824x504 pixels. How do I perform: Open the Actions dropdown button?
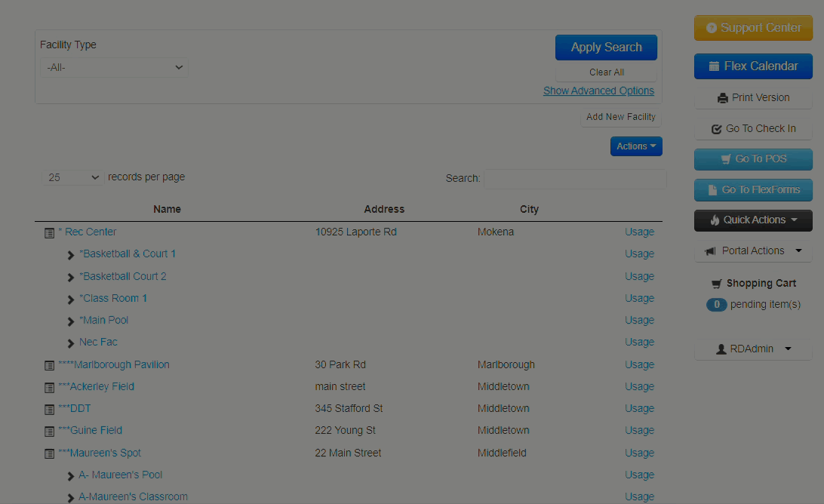pos(636,146)
